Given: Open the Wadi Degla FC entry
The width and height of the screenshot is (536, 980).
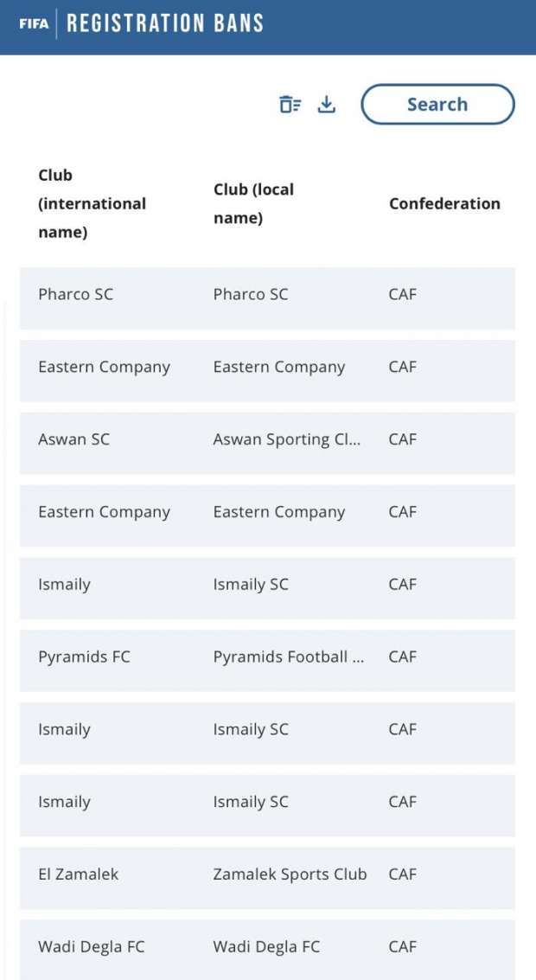Looking at the screenshot, I should point(267,949).
